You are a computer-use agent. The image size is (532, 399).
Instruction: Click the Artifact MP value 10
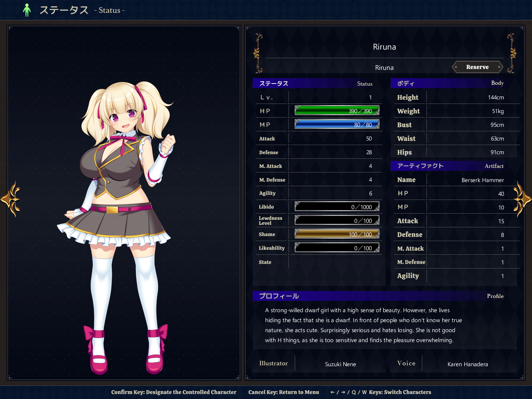click(x=501, y=207)
